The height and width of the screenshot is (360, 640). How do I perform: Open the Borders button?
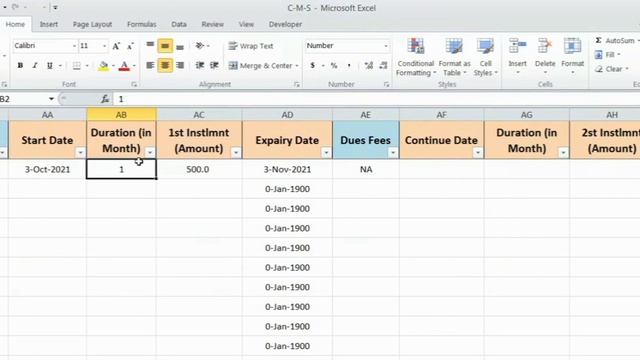(76, 65)
